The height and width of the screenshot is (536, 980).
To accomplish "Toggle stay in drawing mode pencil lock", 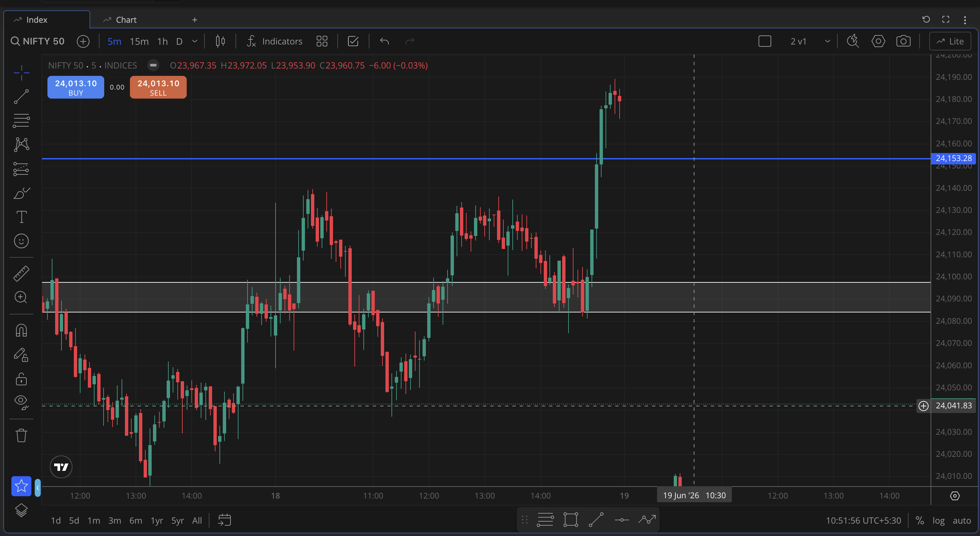I will (21, 355).
